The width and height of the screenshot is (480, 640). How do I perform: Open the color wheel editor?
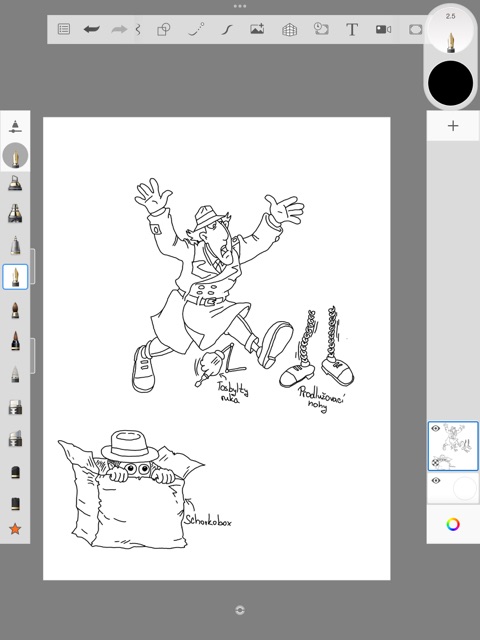coord(453,524)
